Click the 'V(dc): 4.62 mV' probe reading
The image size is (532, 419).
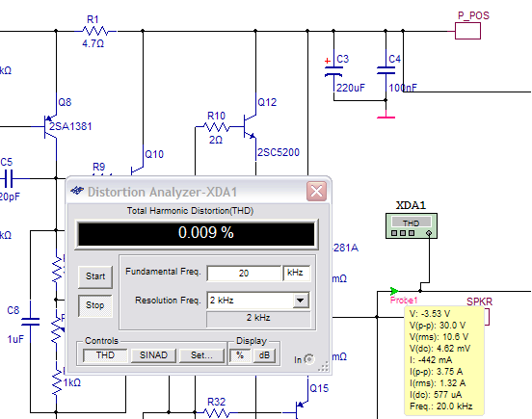click(439, 349)
